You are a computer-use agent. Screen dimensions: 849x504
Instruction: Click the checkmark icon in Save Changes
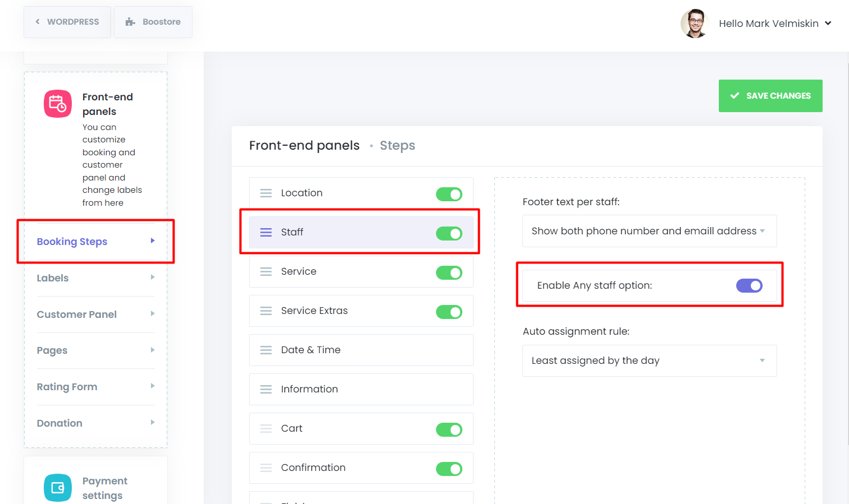point(735,96)
